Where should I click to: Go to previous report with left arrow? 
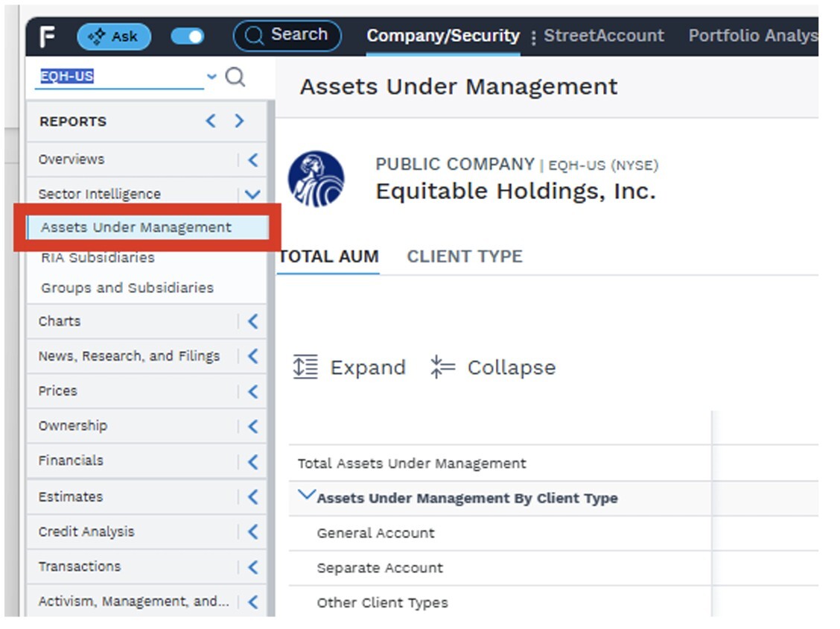tap(211, 121)
